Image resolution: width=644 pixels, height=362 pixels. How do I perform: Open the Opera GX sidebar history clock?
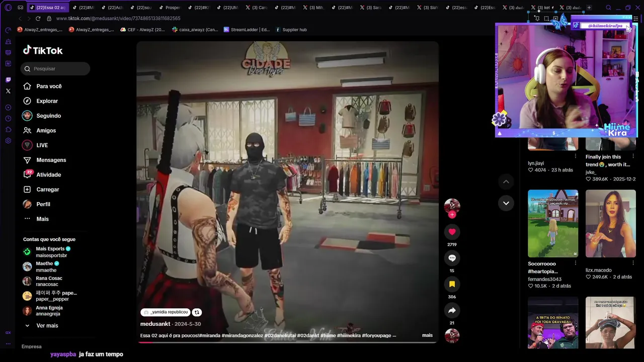point(8,119)
